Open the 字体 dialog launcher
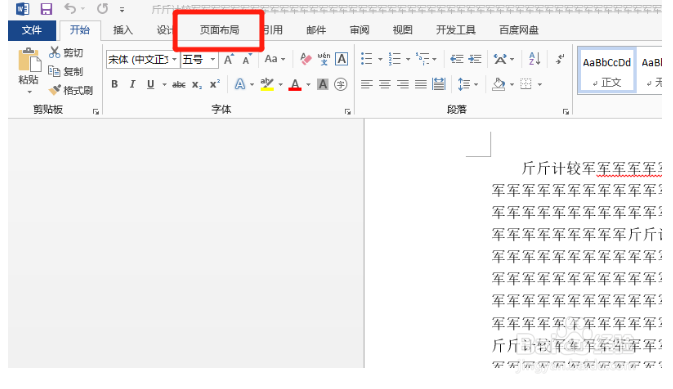This screenshot has height=389, width=673. pos(347,112)
